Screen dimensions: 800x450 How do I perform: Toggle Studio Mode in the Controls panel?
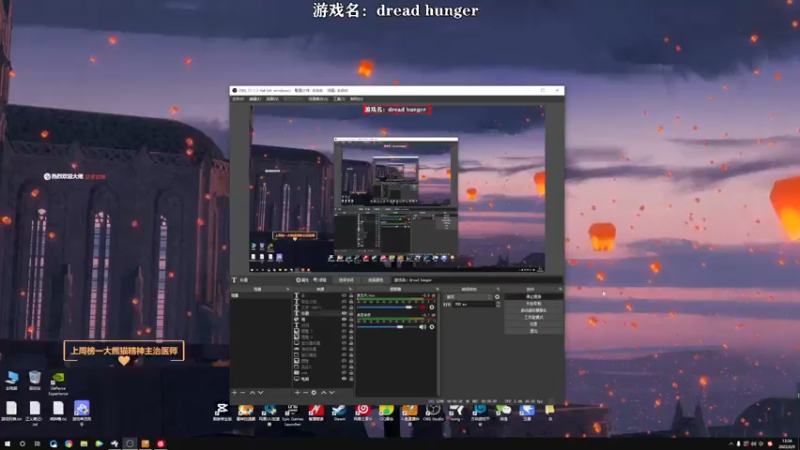pos(534,317)
